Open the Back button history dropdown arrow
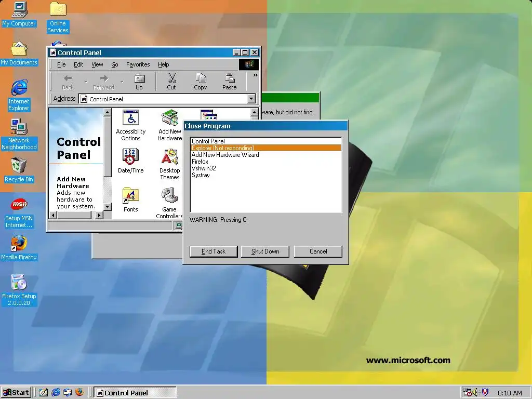 [x=86, y=82]
